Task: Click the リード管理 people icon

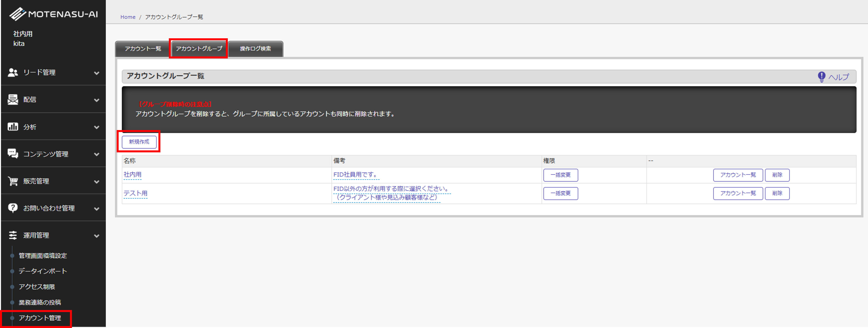Action: coord(13,73)
